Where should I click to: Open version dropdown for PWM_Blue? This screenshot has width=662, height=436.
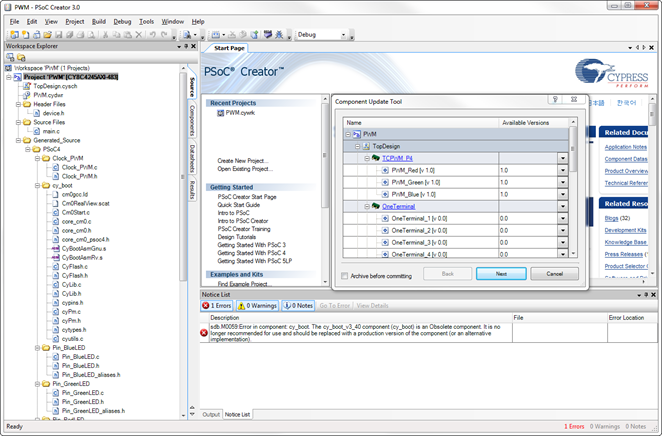coord(563,195)
